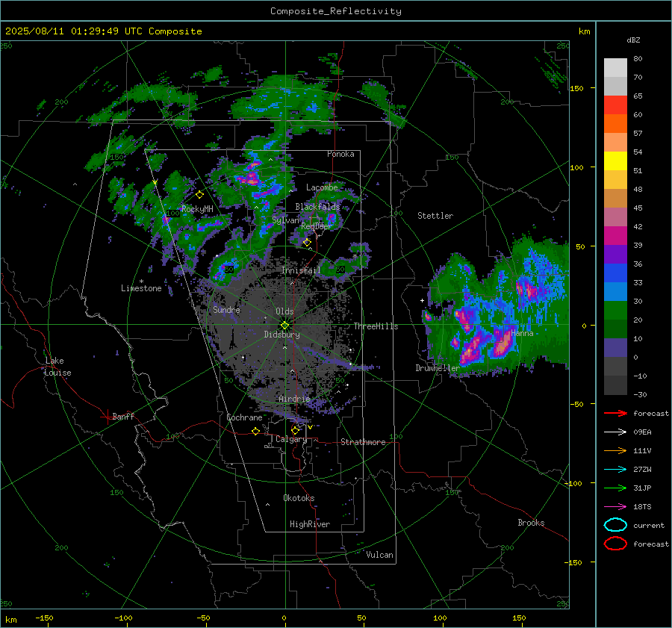The height and width of the screenshot is (628, 672).
Task: Click the ThreeHills label
Action: [376, 326]
